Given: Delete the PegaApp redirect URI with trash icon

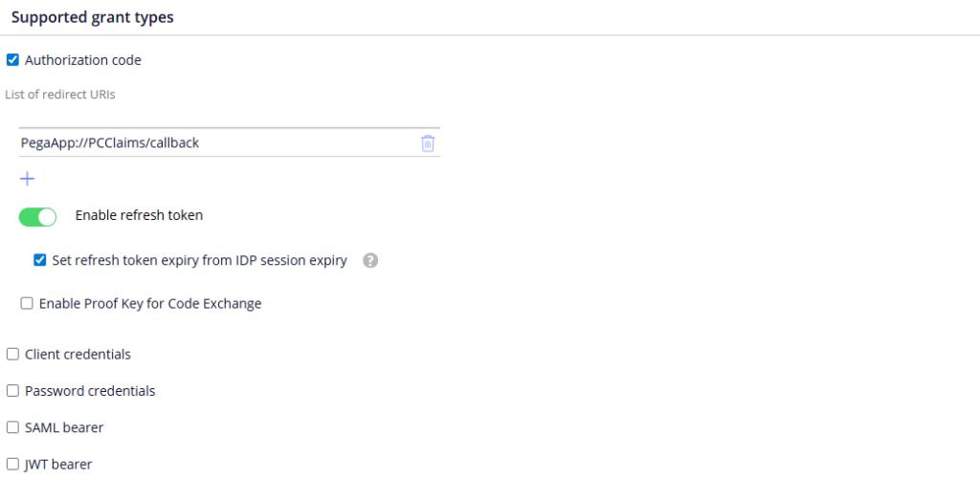Looking at the screenshot, I should pos(428,143).
